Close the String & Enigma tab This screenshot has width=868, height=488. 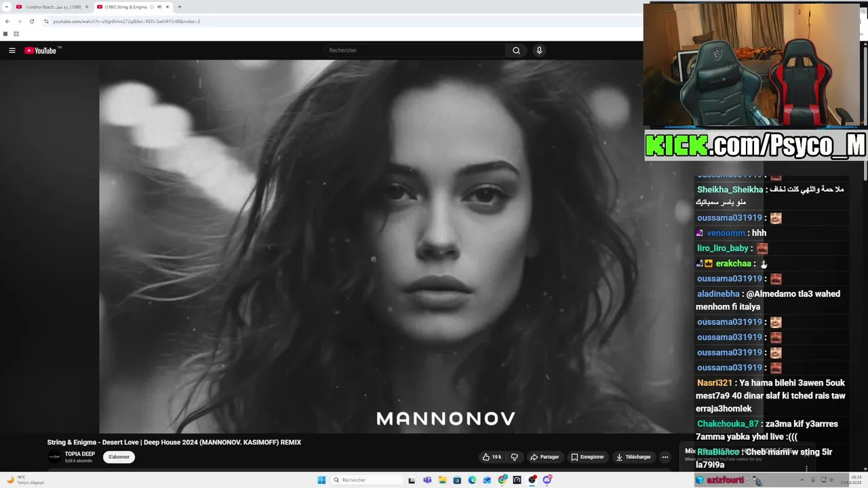(x=167, y=7)
